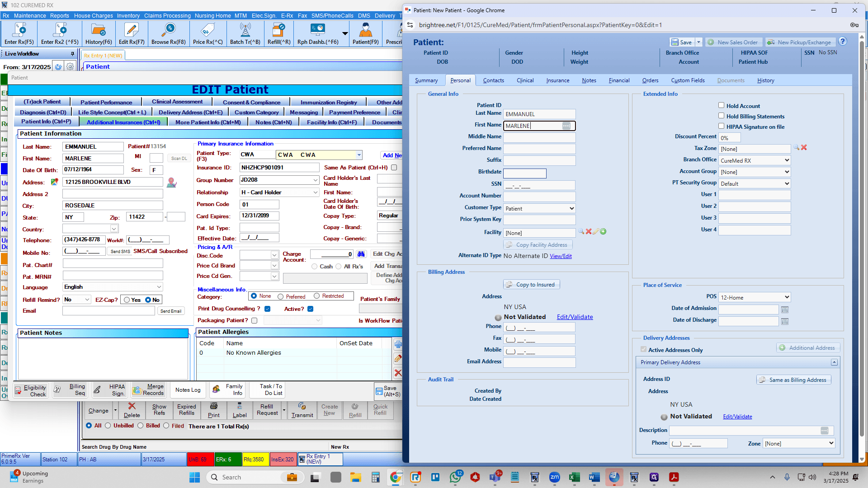This screenshot has width=868, height=488.
Task: Click the red delete allergy icon
Action: [x=398, y=373]
